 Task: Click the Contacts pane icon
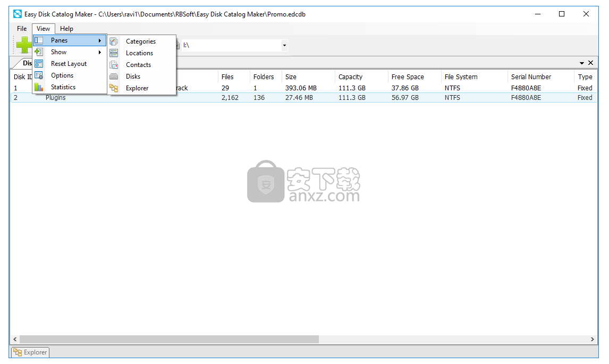tap(114, 65)
